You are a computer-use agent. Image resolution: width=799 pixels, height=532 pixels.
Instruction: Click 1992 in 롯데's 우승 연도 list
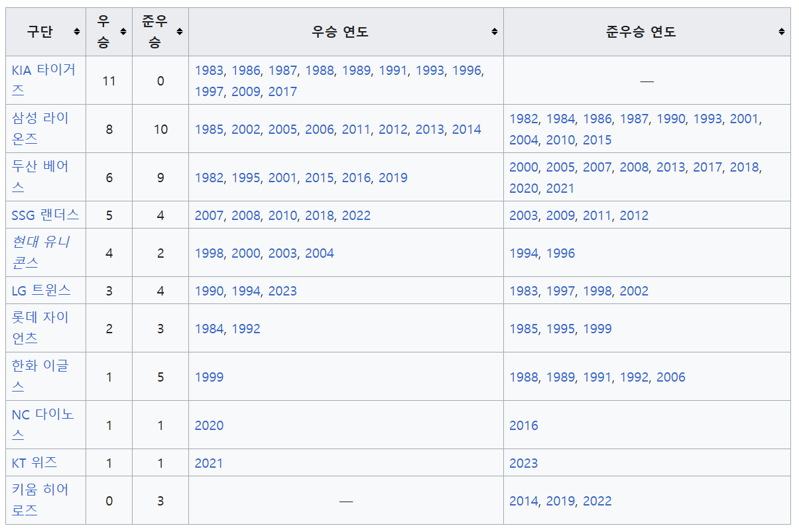click(246, 329)
